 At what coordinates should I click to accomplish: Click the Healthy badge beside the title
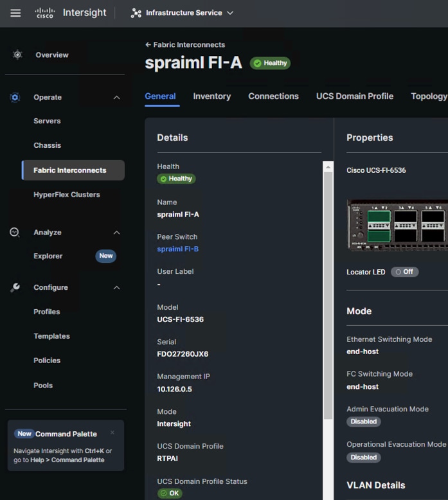click(x=270, y=63)
